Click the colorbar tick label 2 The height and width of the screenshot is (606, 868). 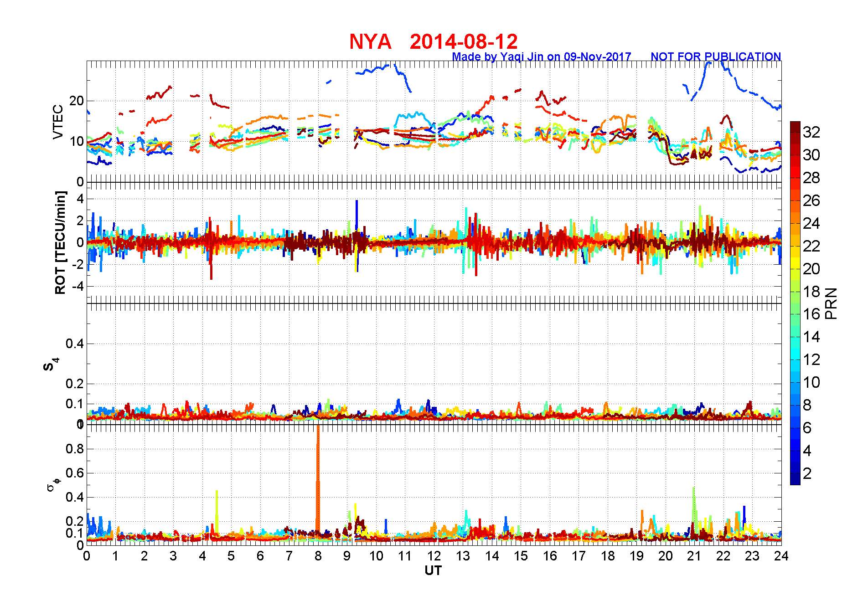click(x=807, y=473)
